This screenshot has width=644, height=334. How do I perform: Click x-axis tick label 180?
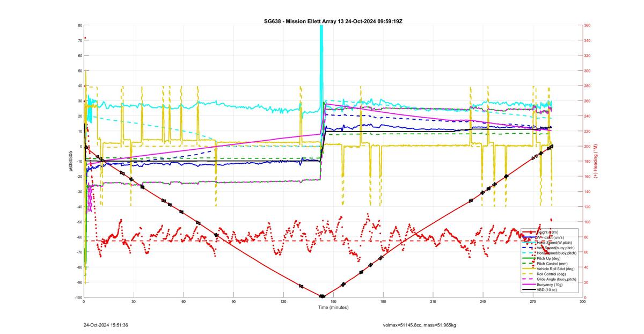click(383, 302)
